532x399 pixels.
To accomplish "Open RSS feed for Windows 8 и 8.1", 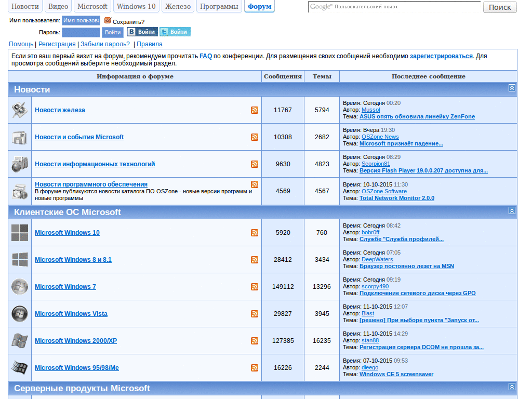I will (x=255, y=260).
